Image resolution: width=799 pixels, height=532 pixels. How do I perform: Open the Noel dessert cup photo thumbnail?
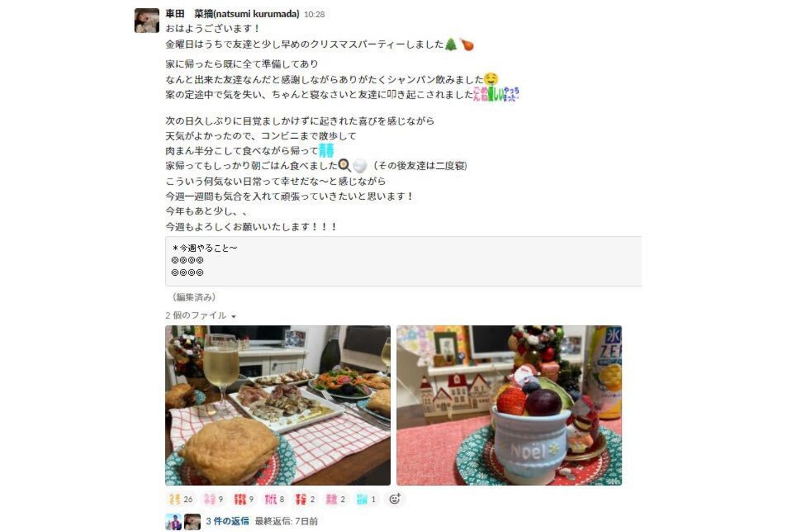pyautogui.click(x=509, y=406)
